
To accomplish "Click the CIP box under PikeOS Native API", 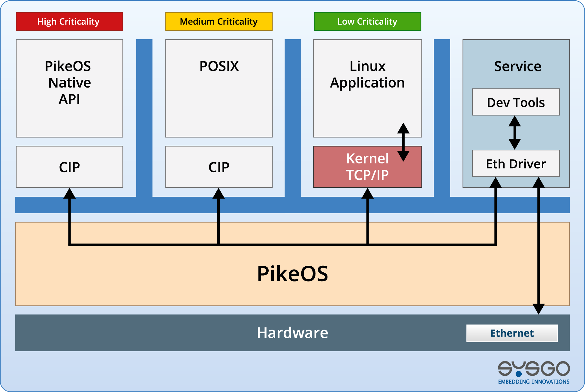I will (x=69, y=167).
